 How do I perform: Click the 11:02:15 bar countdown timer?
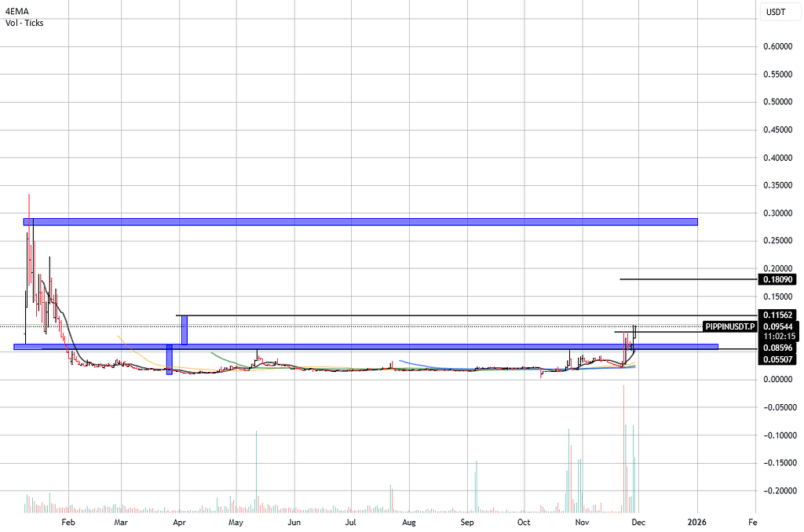click(x=777, y=336)
